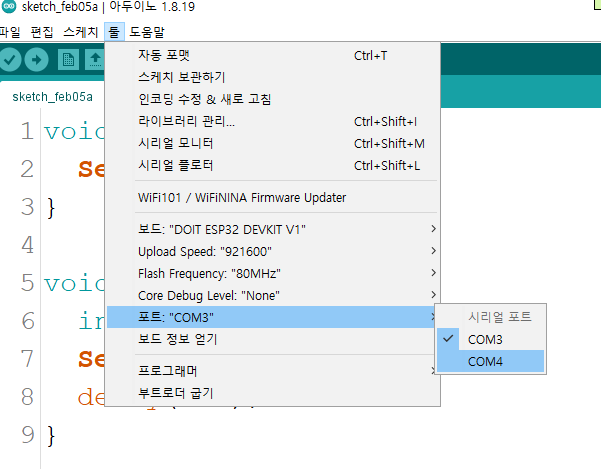Click closing brace on line 9

click(x=51, y=436)
